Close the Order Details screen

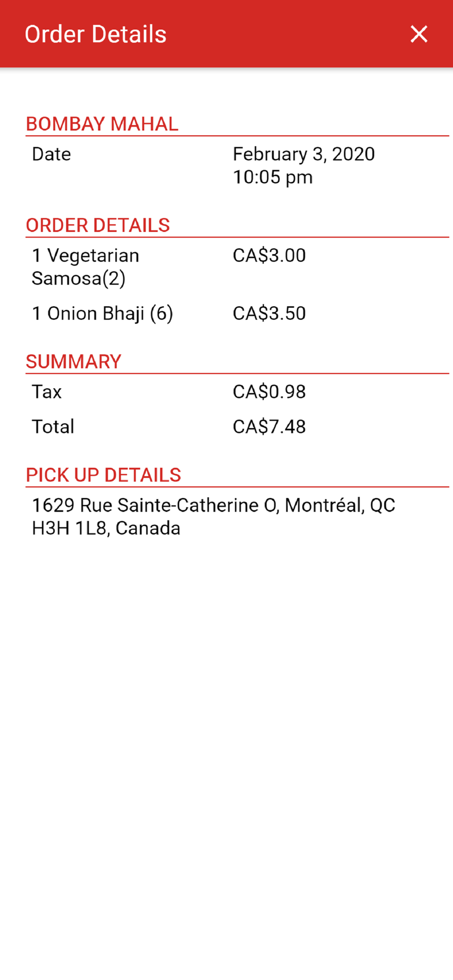coord(419,34)
